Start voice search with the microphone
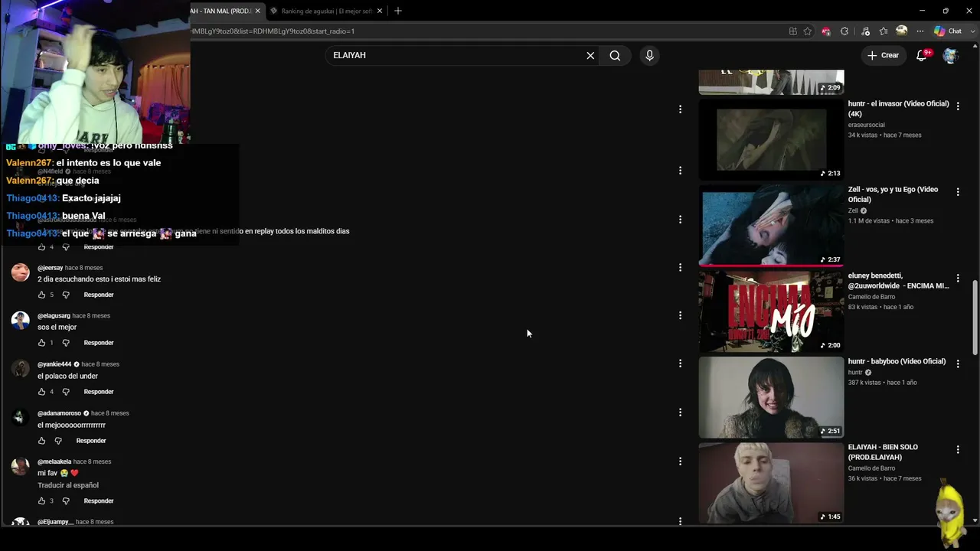The image size is (980, 551). tap(649, 55)
